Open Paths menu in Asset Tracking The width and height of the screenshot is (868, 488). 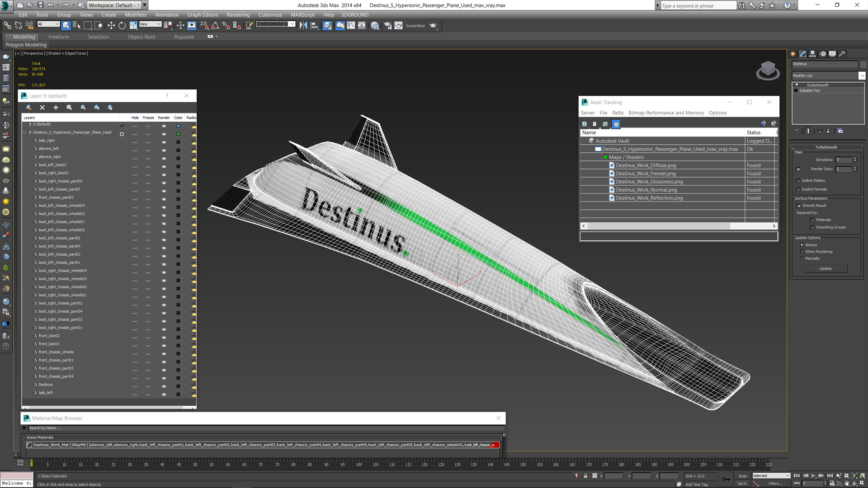coord(618,113)
